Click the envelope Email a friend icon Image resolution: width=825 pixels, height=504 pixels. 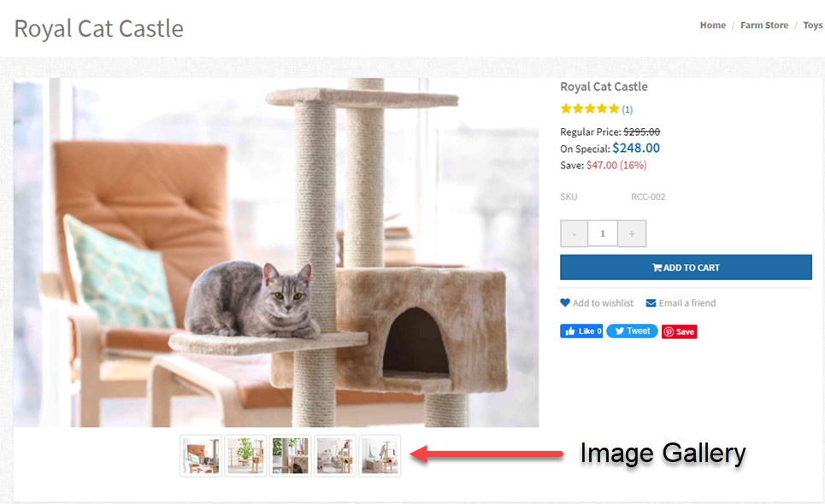tap(651, 303)
